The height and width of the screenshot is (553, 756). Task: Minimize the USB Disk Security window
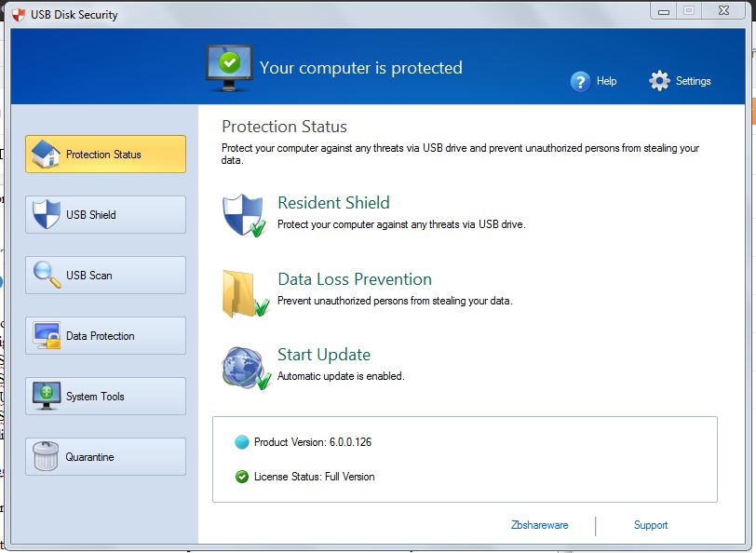pyautogui.click(x=664, y=11)
